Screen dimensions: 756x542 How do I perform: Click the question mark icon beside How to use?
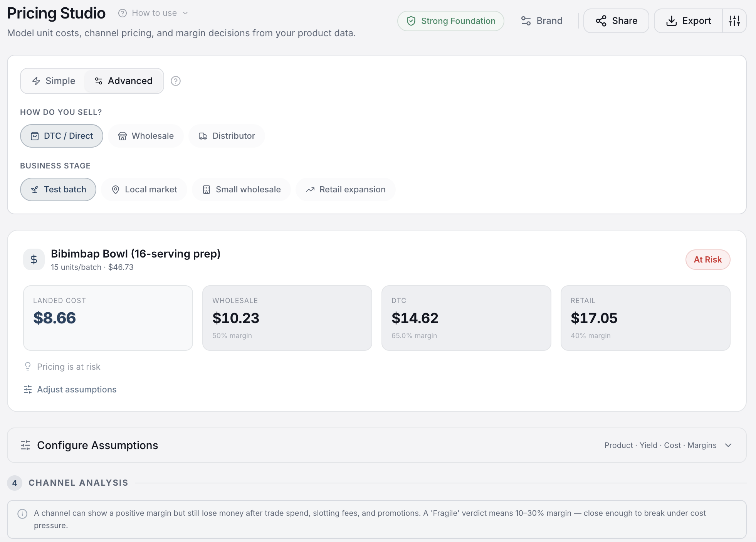123,13
